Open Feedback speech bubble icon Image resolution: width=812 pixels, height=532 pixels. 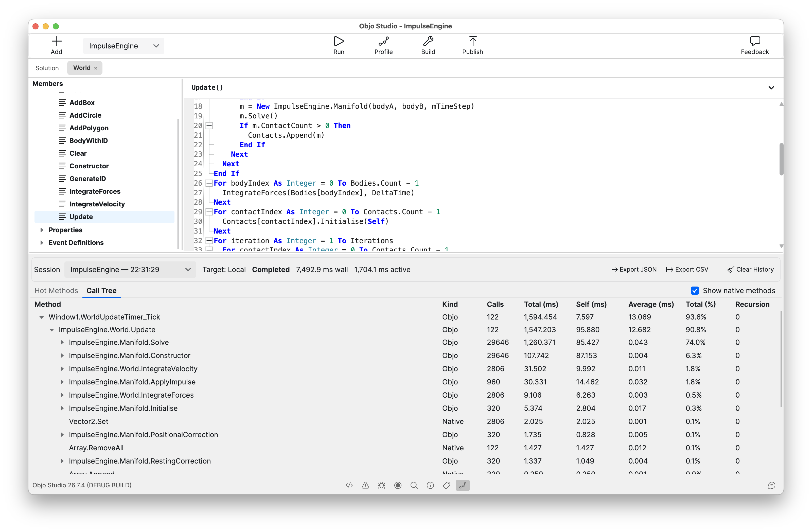click(755, 42)
